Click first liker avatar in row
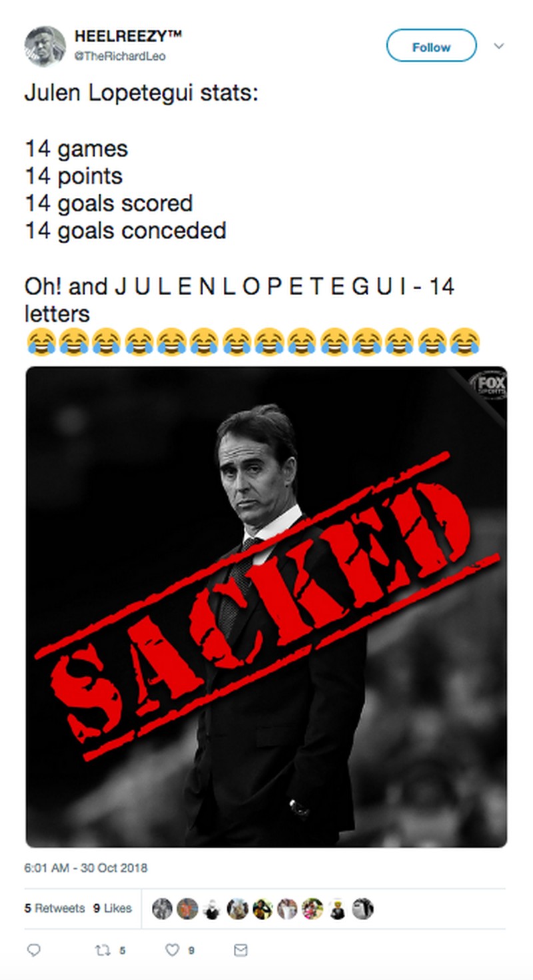 tap(163, 909)
